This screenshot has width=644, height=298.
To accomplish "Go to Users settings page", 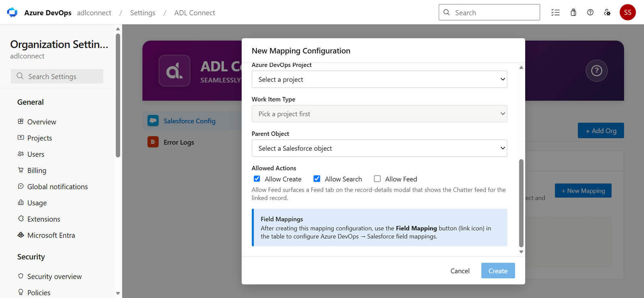I will tap(36, 154).
